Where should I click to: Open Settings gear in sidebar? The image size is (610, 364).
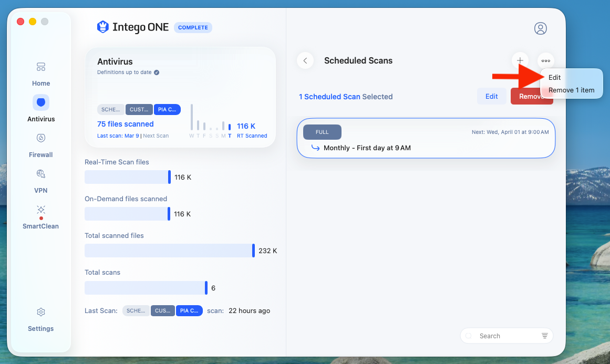[x=41, y=312]
